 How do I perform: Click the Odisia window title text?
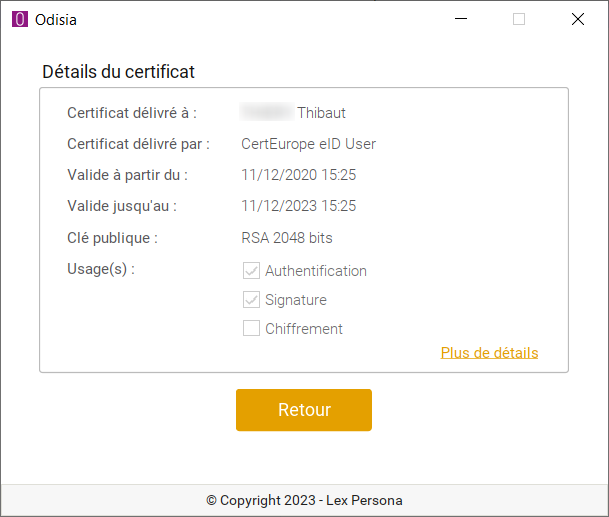point(59,19)
